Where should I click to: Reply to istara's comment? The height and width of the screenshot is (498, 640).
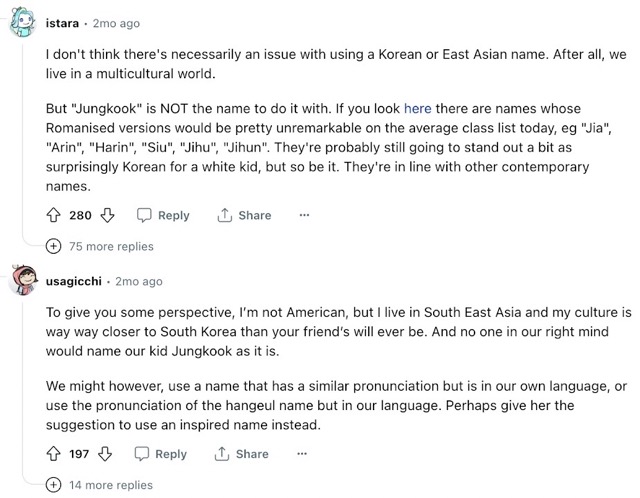(x=162, y=215)
